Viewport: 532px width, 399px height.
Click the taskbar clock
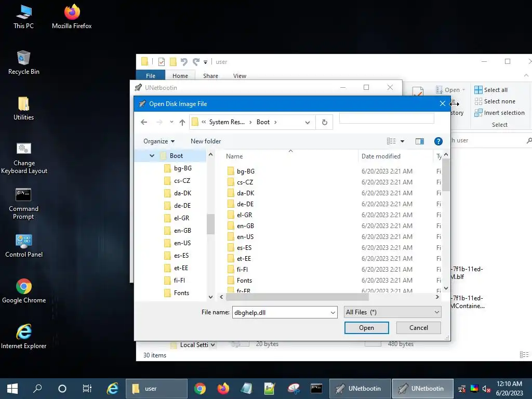click(509, 389)
